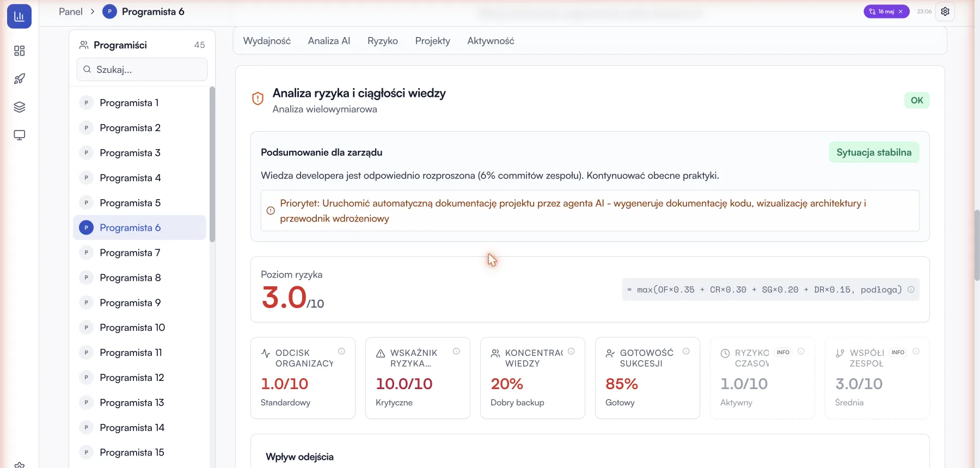
Task: Open the rocket sidebar icon
Action: point(20,79)
